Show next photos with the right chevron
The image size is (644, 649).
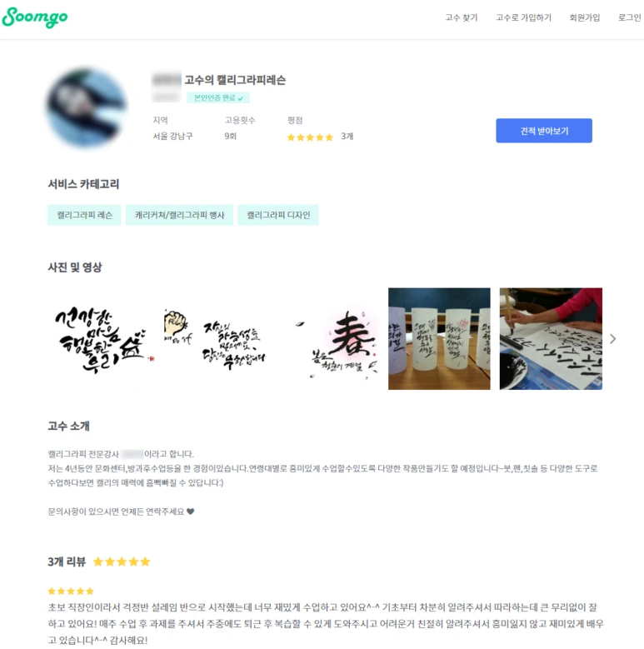pos(613,339)
